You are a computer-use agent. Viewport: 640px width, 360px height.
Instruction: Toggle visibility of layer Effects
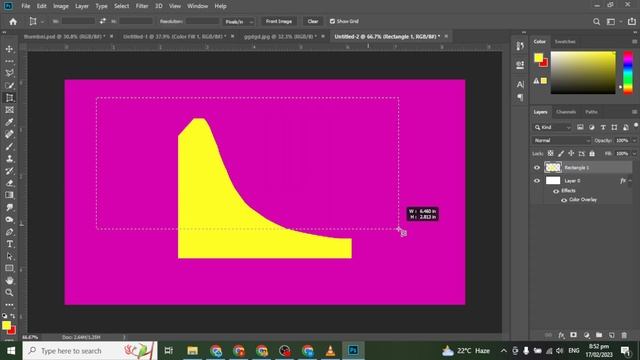pyautogui.click(x=556, y=191)
